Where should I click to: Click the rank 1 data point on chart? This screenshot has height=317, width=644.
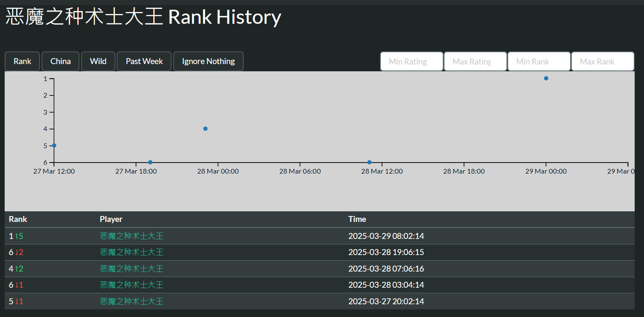(546, 79)
